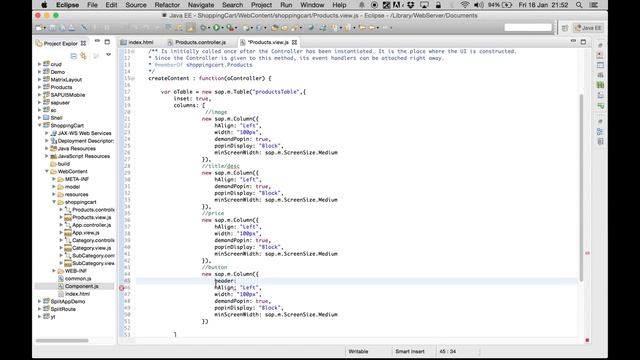
Task: Click the Open Perspective icon
Action: [565, 28]
